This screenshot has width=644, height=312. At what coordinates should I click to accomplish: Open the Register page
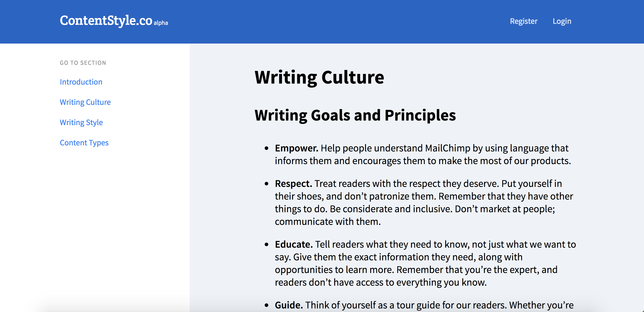[x=523, y=21]
